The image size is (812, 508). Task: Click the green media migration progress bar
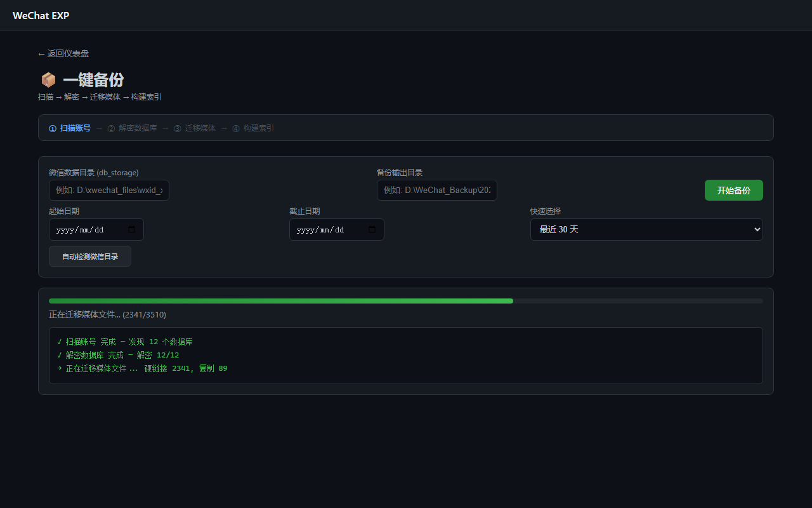coord(281,301)
